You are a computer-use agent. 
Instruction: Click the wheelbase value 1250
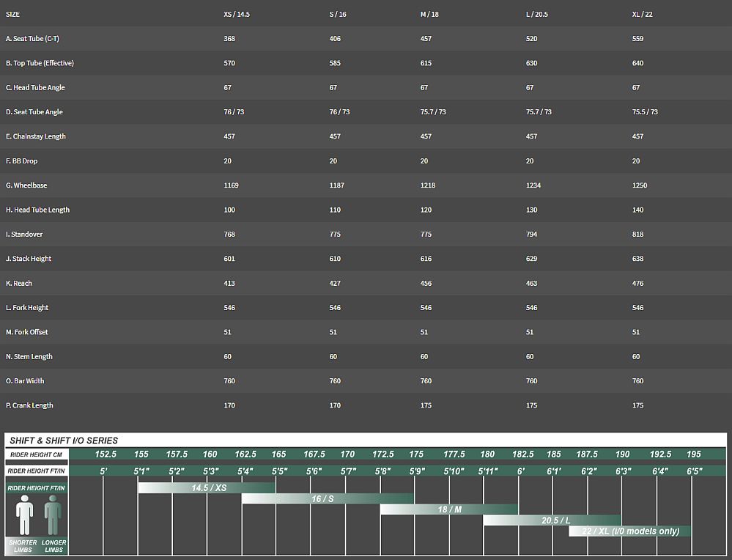click(640, 185)
